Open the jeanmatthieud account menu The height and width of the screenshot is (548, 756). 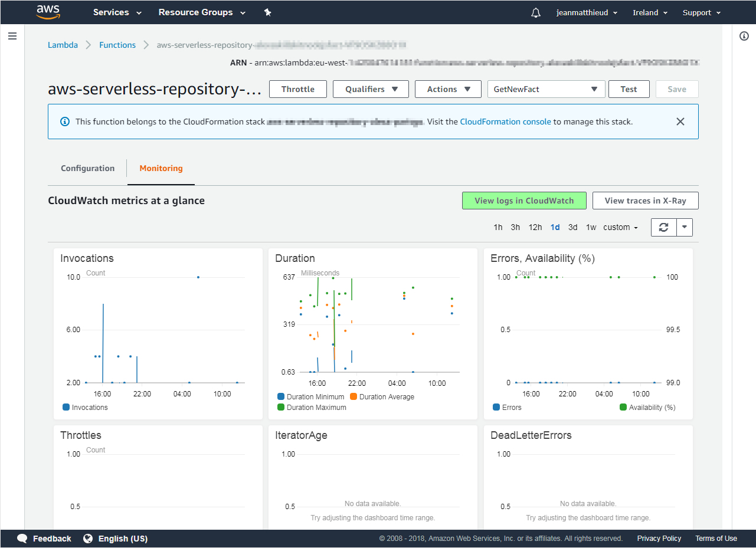[x=587, y=12]
